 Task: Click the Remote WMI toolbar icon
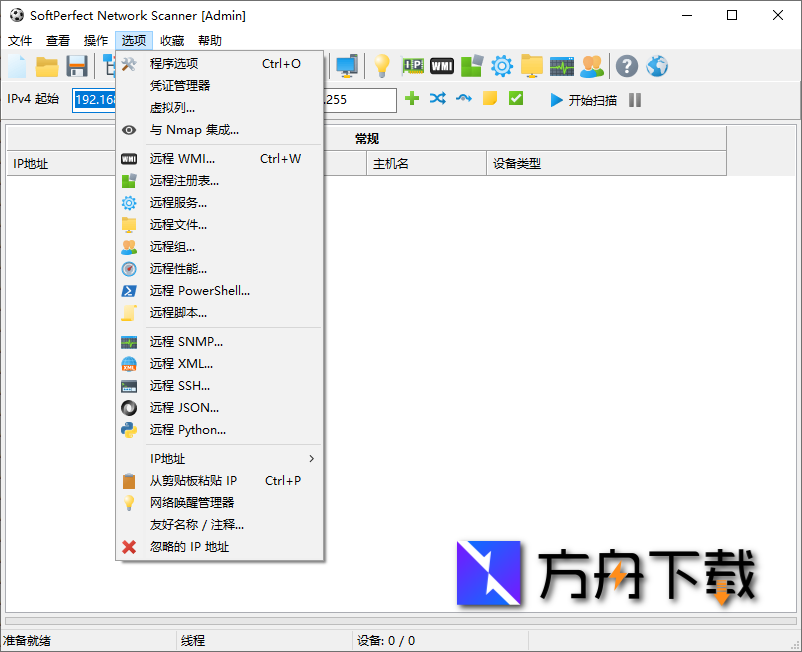pyautogui.click(x=441, y=66)
